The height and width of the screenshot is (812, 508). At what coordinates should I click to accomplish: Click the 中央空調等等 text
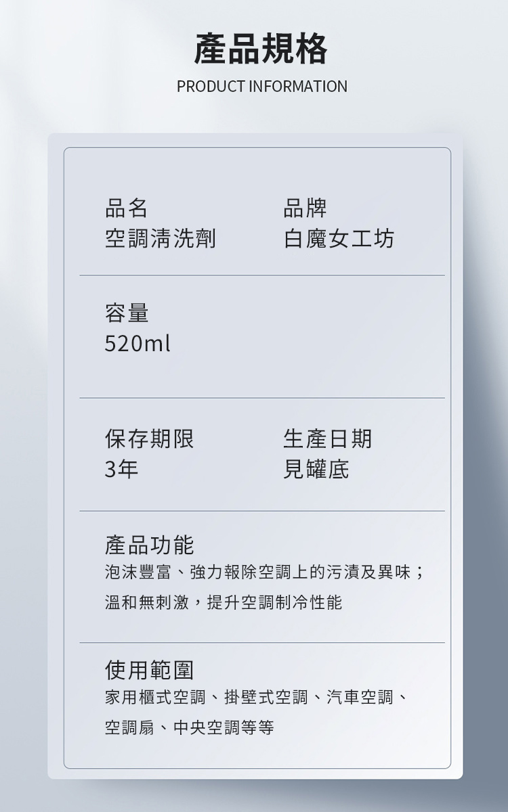coord(224,727)
